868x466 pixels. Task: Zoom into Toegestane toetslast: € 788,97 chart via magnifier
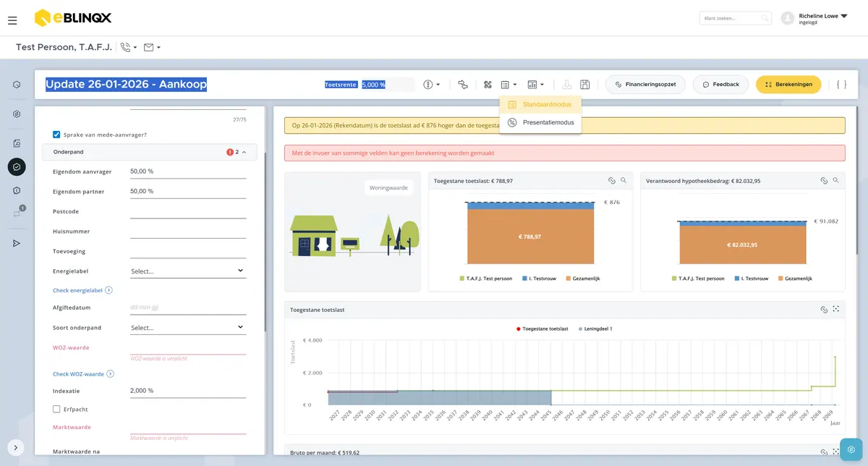(624, 180)
